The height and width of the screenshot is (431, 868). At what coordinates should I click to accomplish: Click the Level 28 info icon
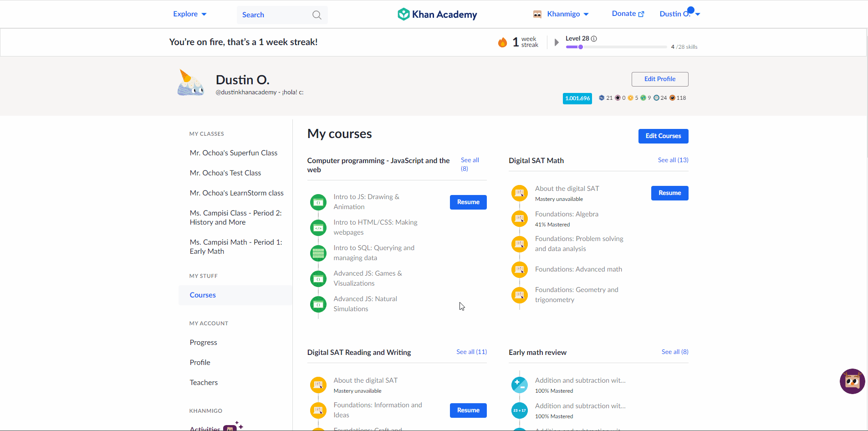[594, 39]
